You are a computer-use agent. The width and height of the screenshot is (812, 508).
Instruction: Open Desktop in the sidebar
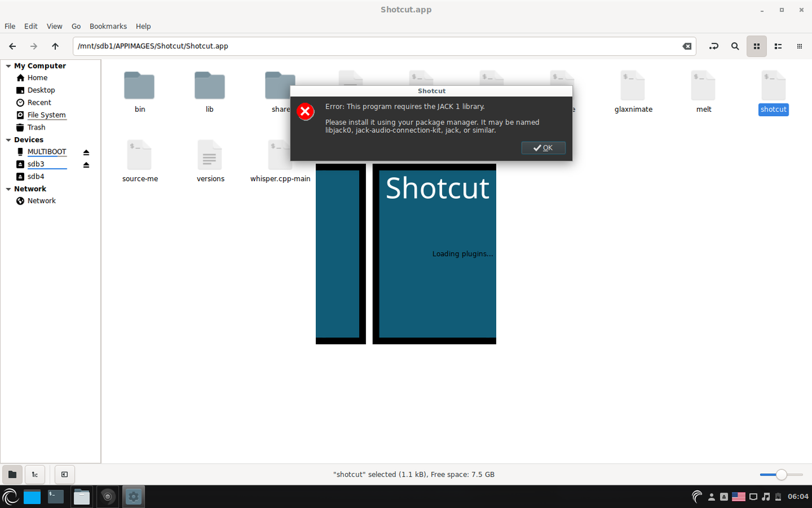41,90
